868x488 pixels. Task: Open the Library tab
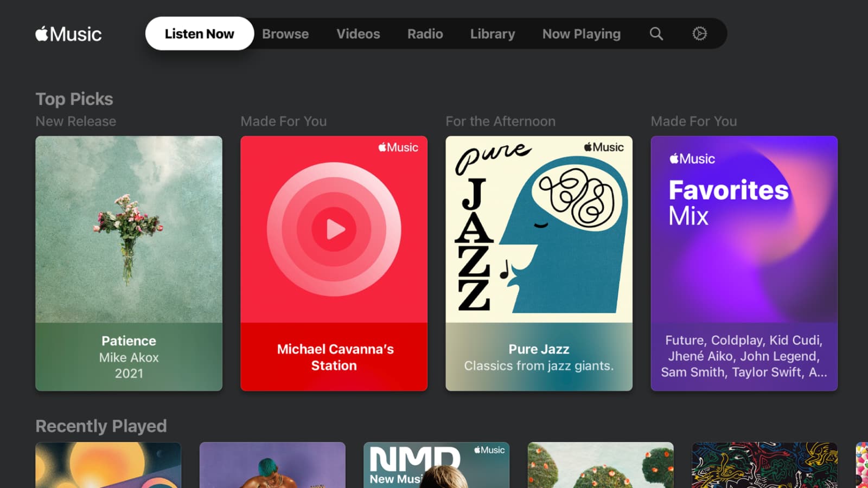pyautogui.click(x=493, y=34)
